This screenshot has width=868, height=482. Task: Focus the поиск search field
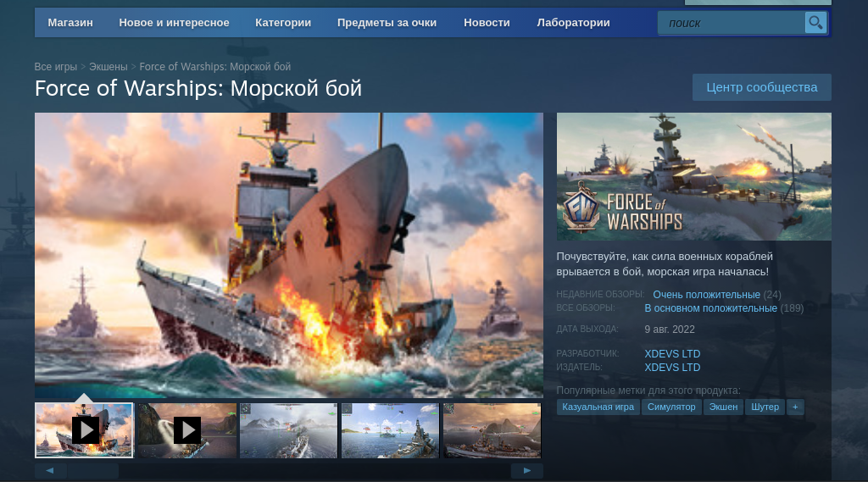pyautogui.click(x=731, y=23)
